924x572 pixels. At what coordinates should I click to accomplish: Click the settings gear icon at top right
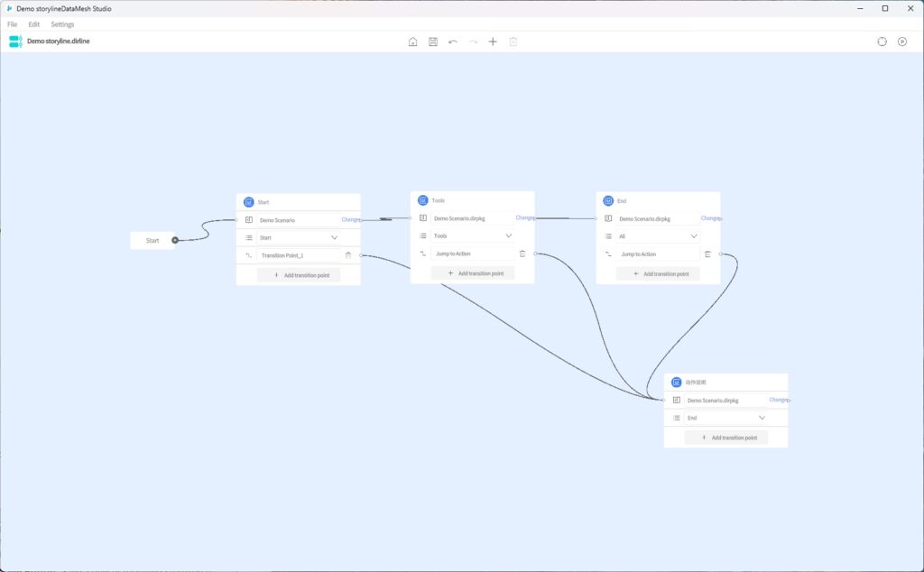(x=882, y=41)
